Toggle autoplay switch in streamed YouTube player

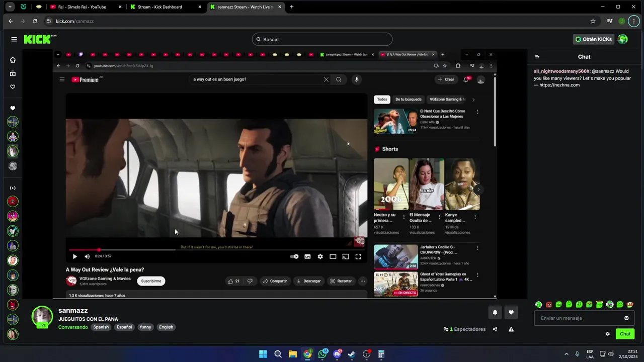[x=294, y=256]
